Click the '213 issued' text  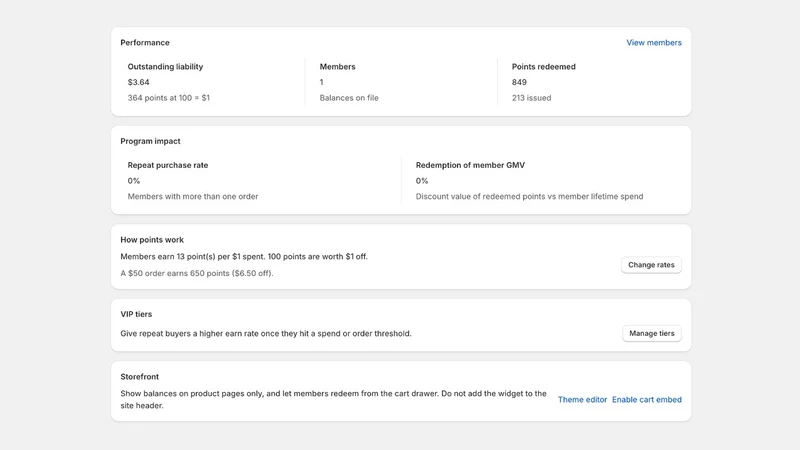pyautogui.click(x=531, y=98)
